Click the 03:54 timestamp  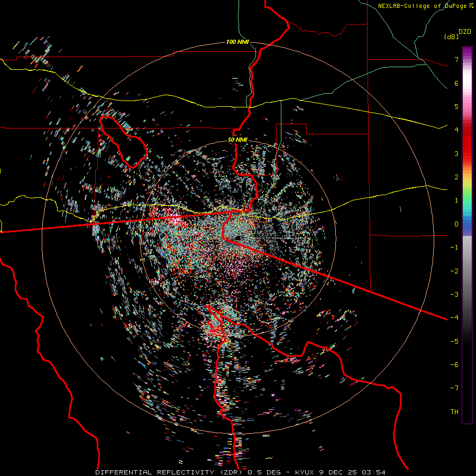(374, 472)
